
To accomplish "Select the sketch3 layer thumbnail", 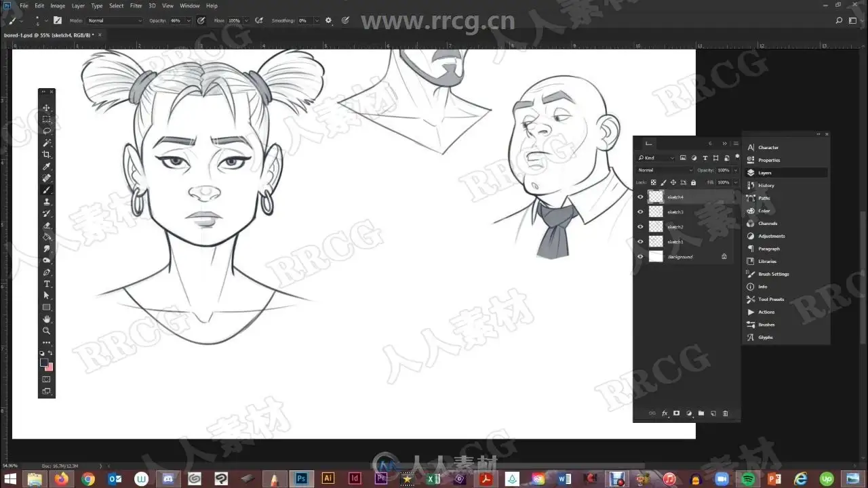I will pos(656,212).
